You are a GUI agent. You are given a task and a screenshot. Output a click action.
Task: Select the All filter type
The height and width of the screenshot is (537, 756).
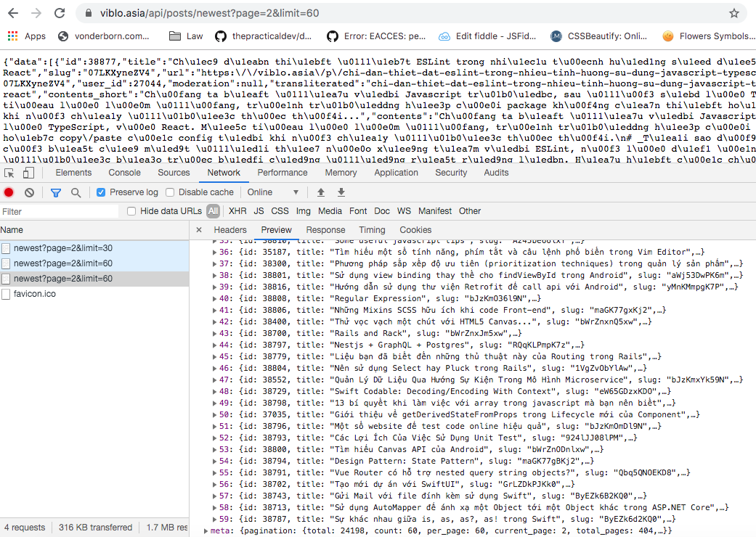pyautogui.click(x=213, y=211)
